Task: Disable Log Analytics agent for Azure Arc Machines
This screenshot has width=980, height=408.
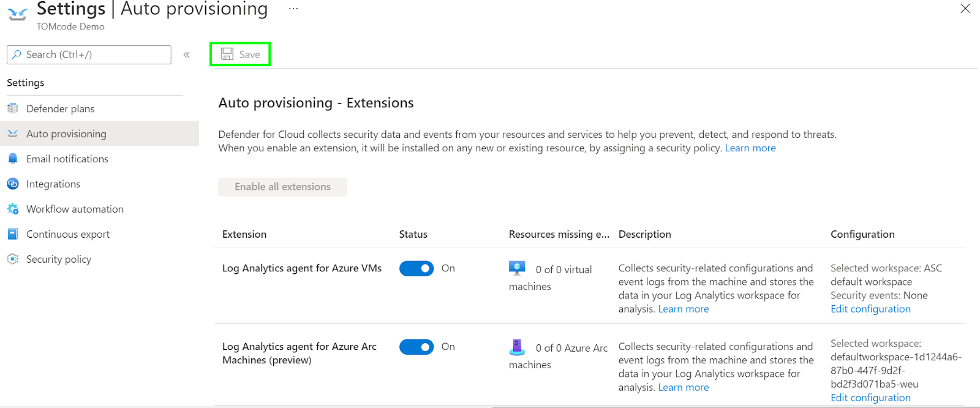Action: pos(417,347)
